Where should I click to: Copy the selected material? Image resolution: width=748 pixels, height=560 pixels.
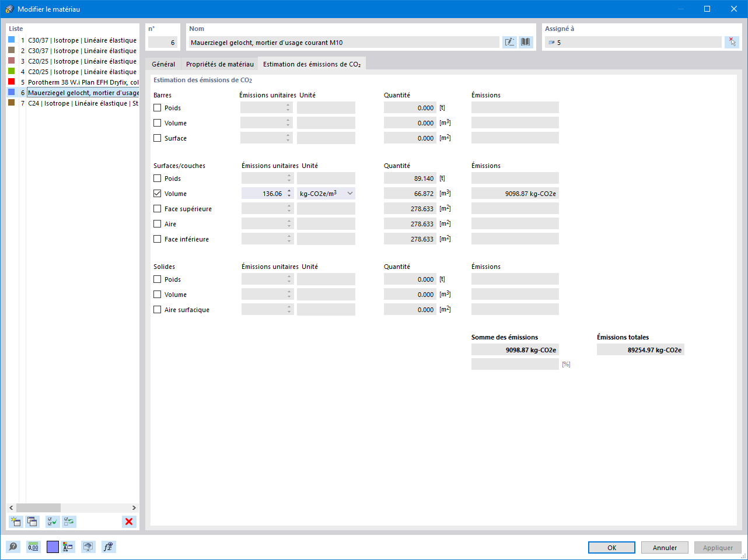pos(32,521)
